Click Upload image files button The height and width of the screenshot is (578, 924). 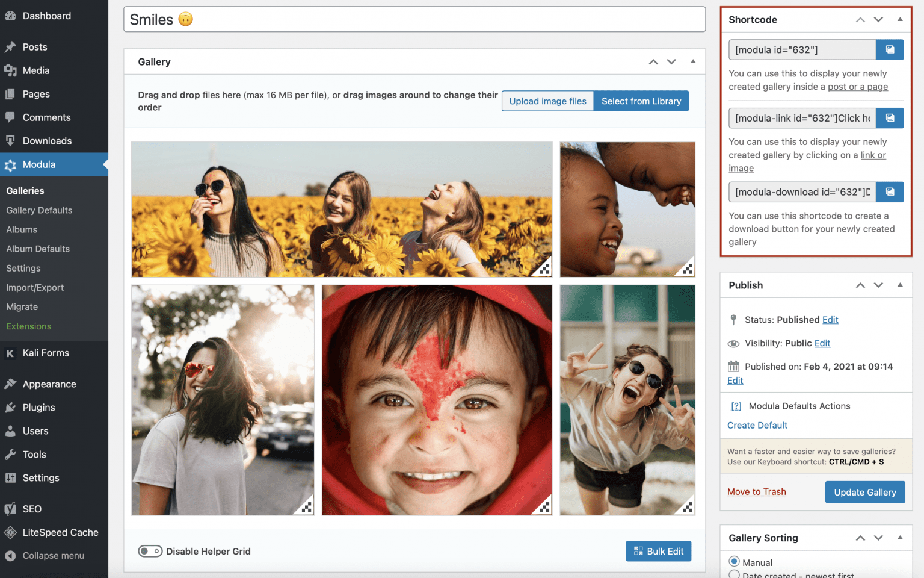[x=547, y=101]
